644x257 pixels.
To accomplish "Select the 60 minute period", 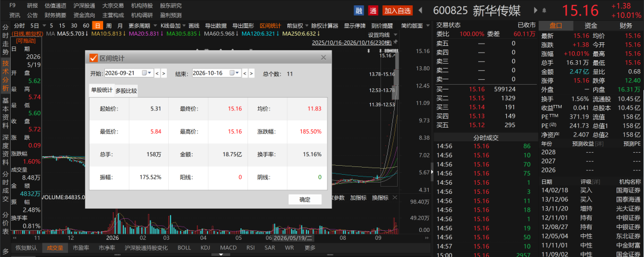I will tap(86, 26).
